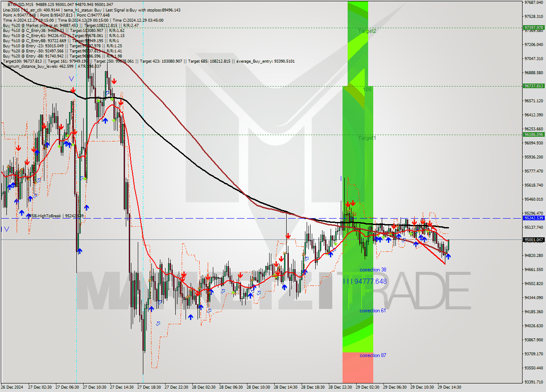Click green price tag 97397.978
Screen dimensions: 546x392
tap(534, 28)
